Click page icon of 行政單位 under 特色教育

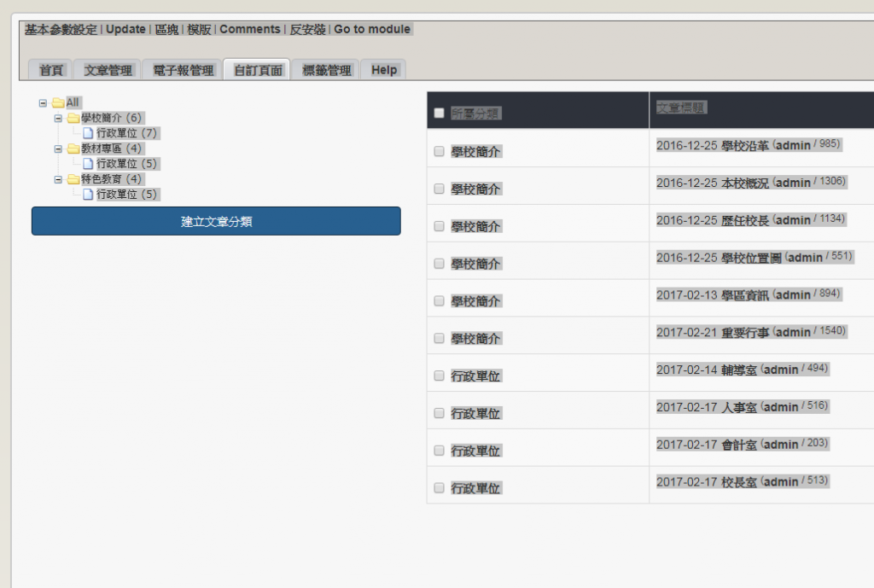pos(88,195)
